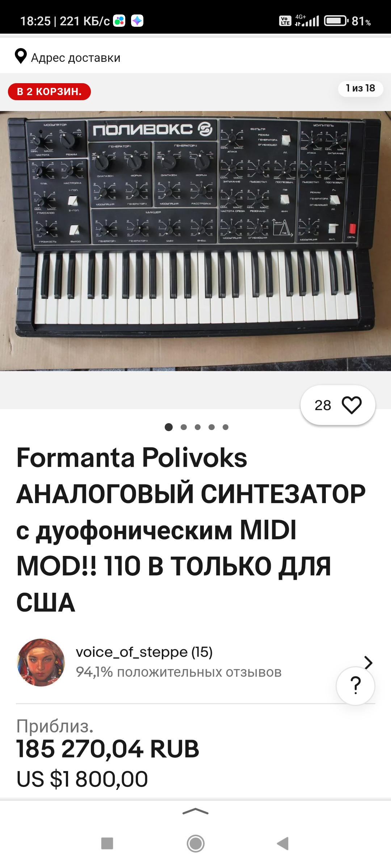Select the fifth image indicator dot

(226, 427)
